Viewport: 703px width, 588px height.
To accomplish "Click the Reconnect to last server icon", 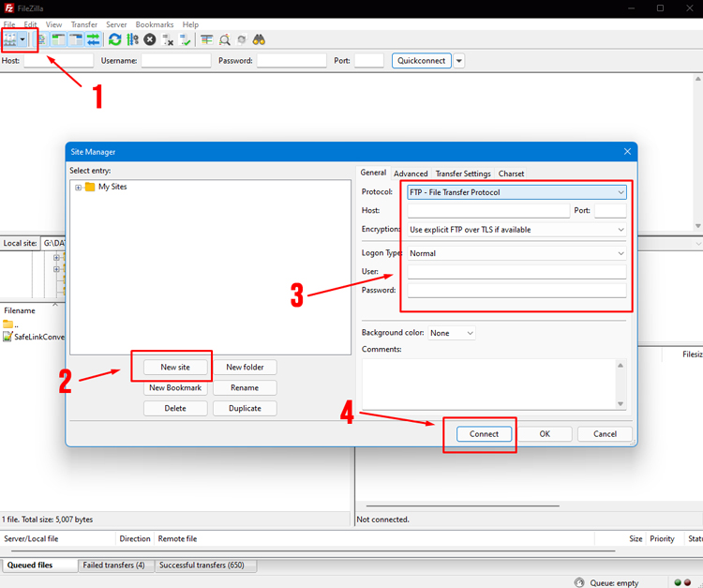I will (186, 40).
